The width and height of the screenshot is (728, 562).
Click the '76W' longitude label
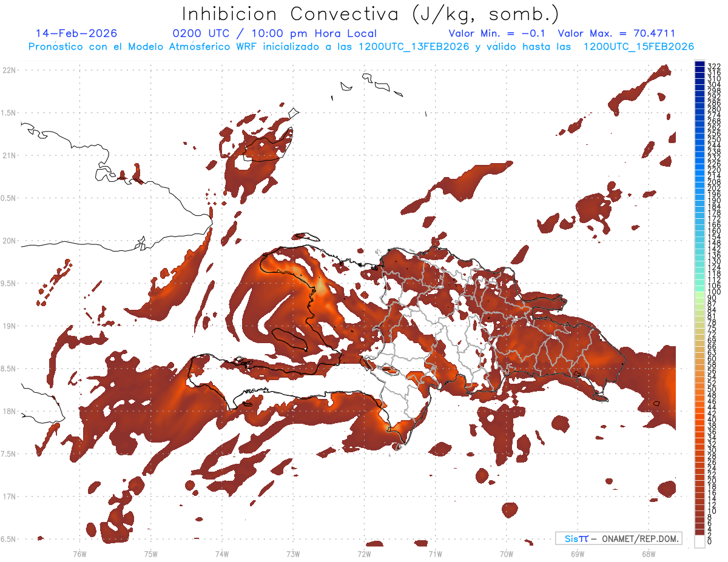coord(79,553)
